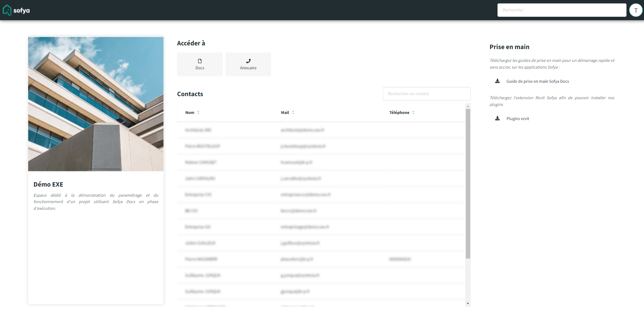This screenshot has height=315, width=644.
Task: Click download icon beside Plugins revit
Action: click(497, 118)
